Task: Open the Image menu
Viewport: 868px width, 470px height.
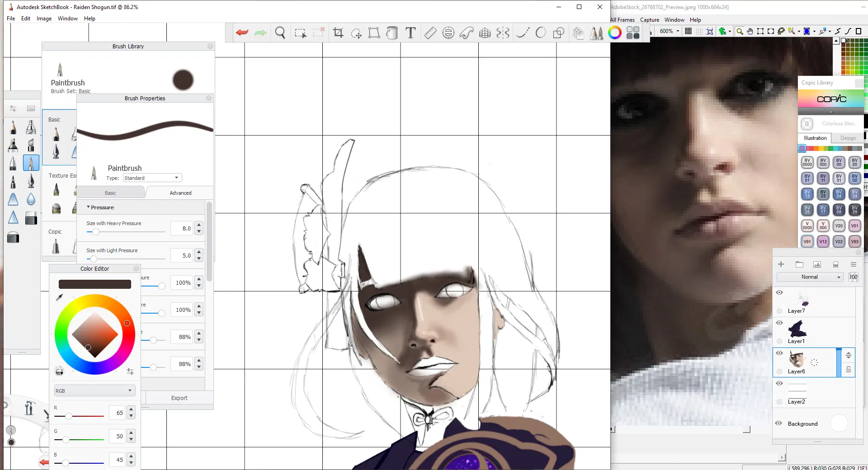Action: coord(44,19)
